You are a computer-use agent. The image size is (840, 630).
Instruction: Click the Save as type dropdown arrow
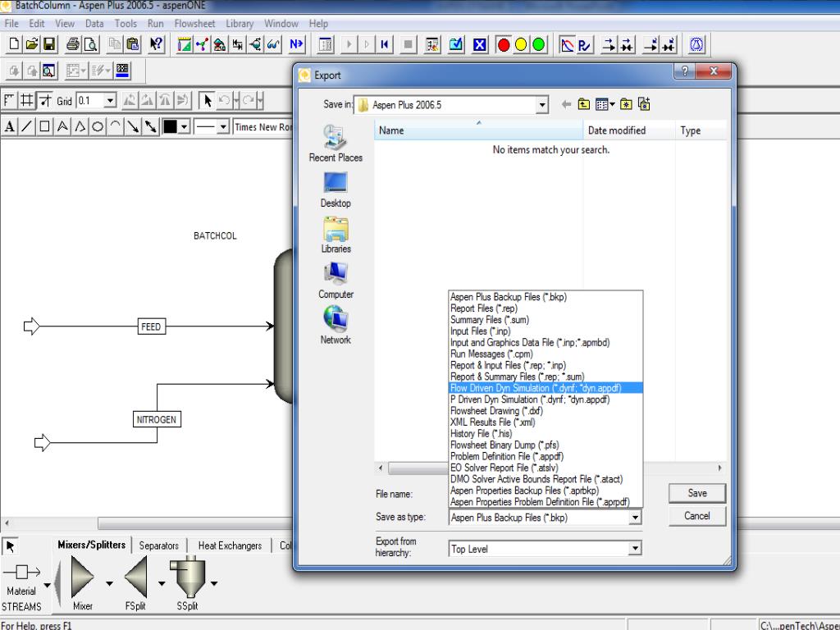(x=635, y=518)
